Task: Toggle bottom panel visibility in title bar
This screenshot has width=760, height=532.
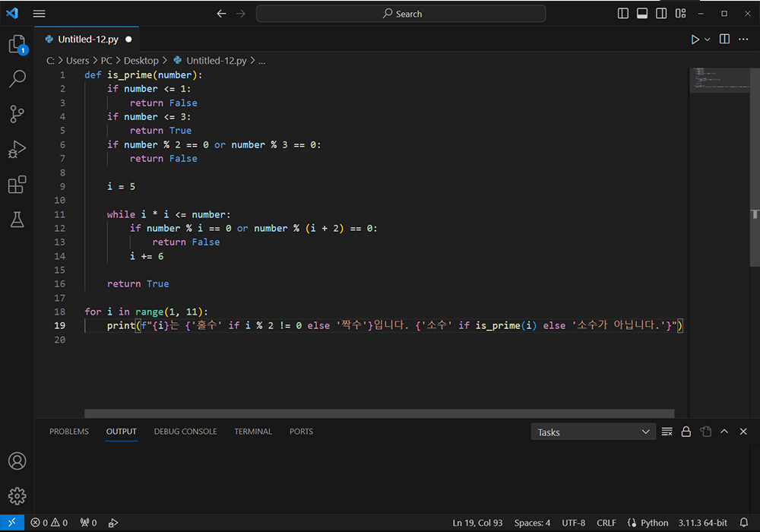Action: click(642, 14)
